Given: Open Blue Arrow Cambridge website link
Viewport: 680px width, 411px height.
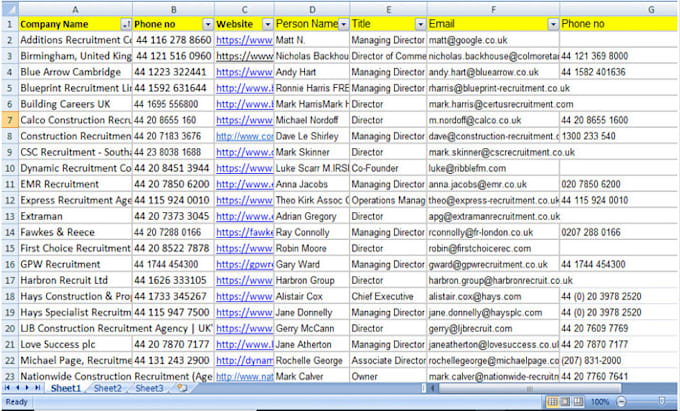Looking at the screenshot, I should tap(244, 72).
